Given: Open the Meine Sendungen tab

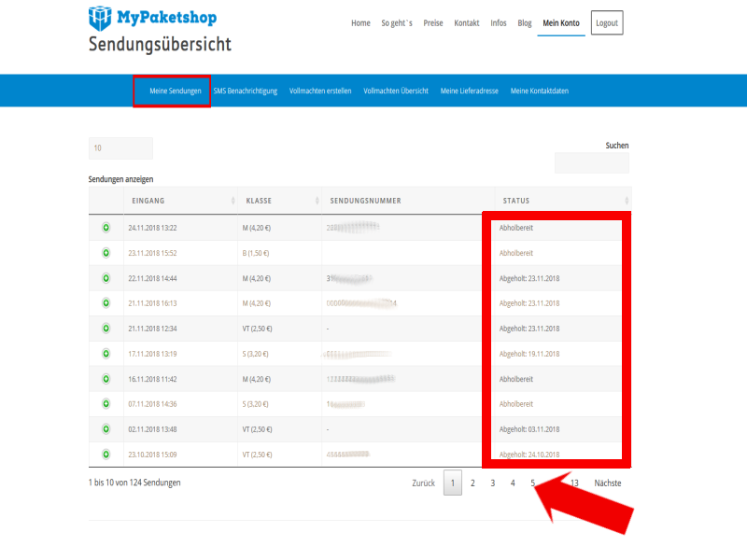Looking at the screenshot, I should coord(175,91).
